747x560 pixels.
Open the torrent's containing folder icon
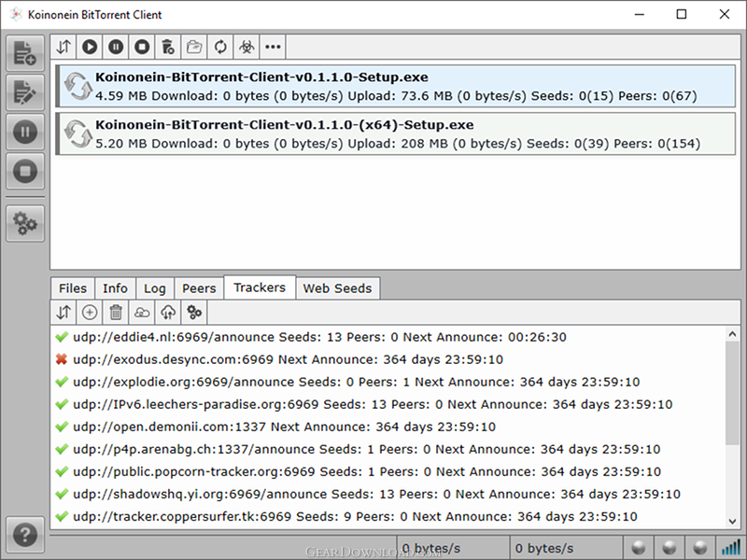tap(194, 47)
